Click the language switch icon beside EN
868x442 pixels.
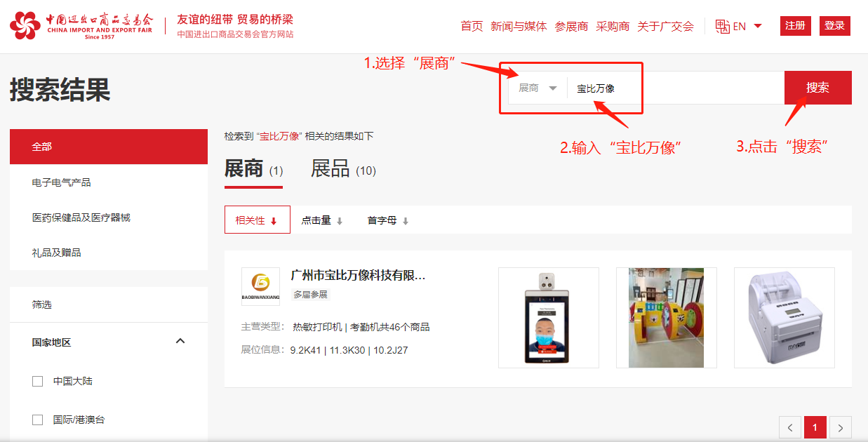pos(722,27)
